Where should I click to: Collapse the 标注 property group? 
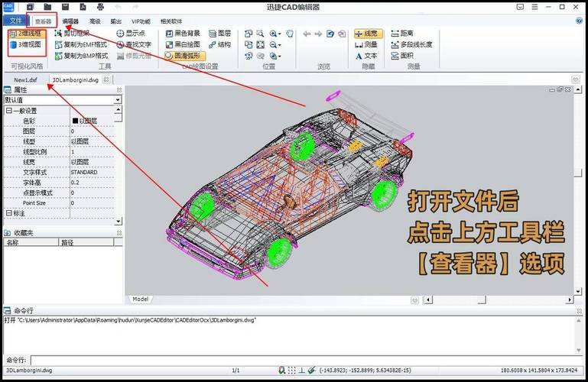[9, 212]
